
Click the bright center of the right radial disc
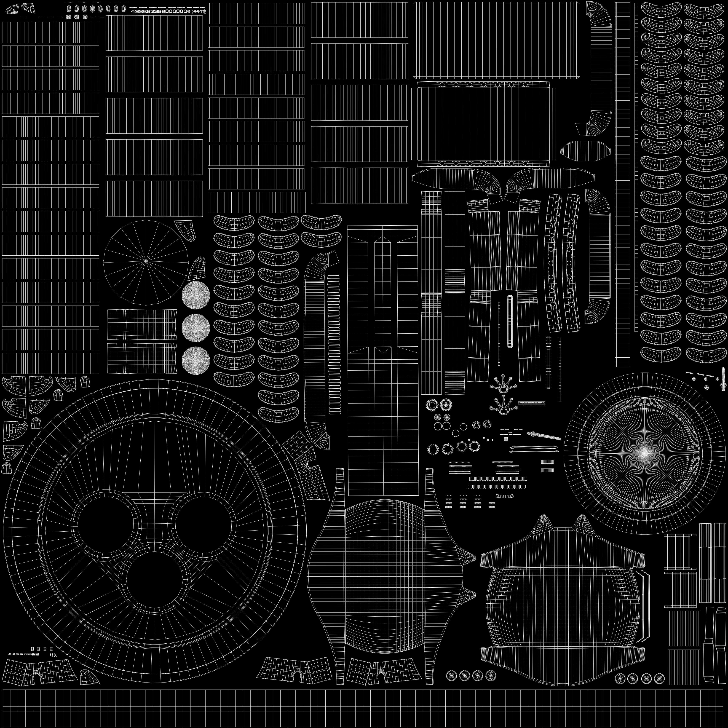pos(644,453)
